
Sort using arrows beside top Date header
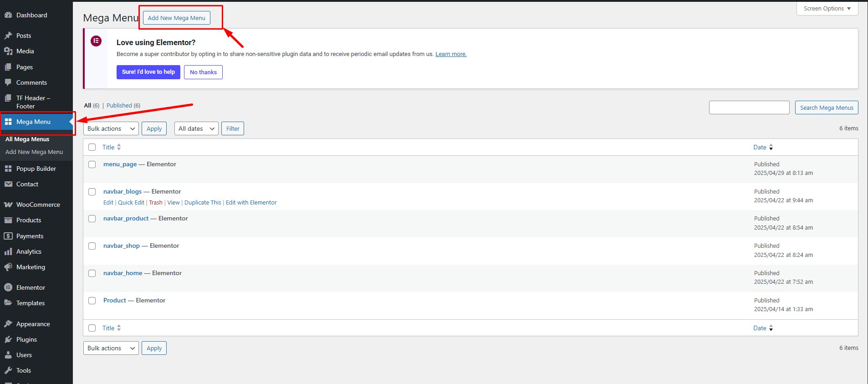(771, 147)
